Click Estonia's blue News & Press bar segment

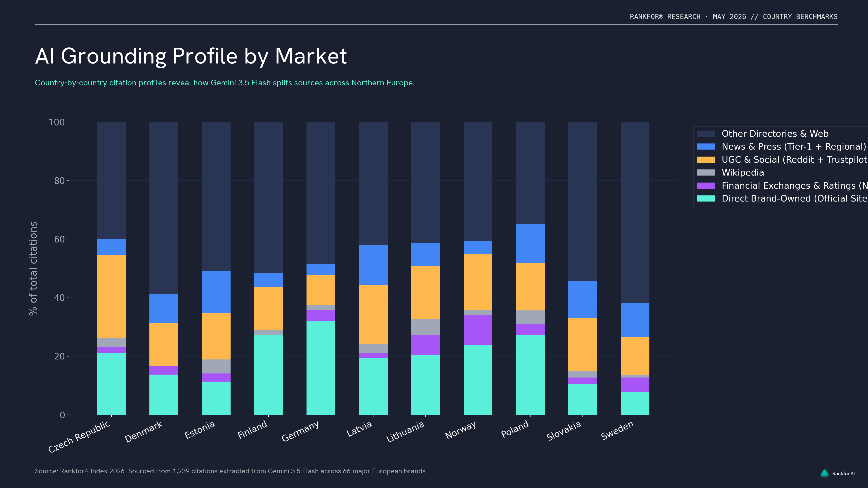click(216, 292)
